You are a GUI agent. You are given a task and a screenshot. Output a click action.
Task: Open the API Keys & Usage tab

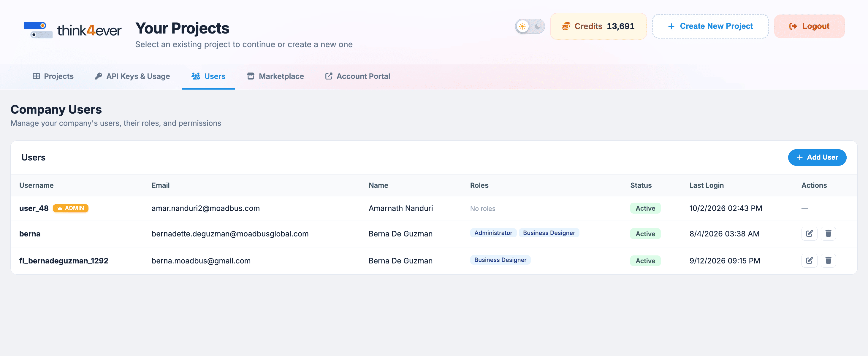click(132, 77)
